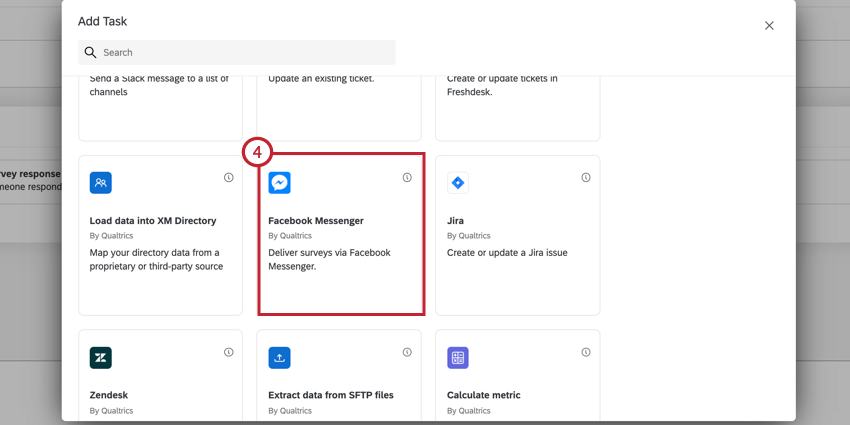Click the Jira logo icon
This screenshot has height=425, width=850.
pyautogui.click(x=458, y=183)
